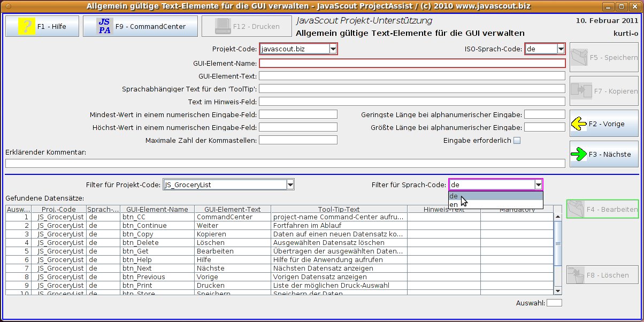Click the F5 Speichern save icon
The height and width of the screenshot is (322, 644).
(579, 57)
